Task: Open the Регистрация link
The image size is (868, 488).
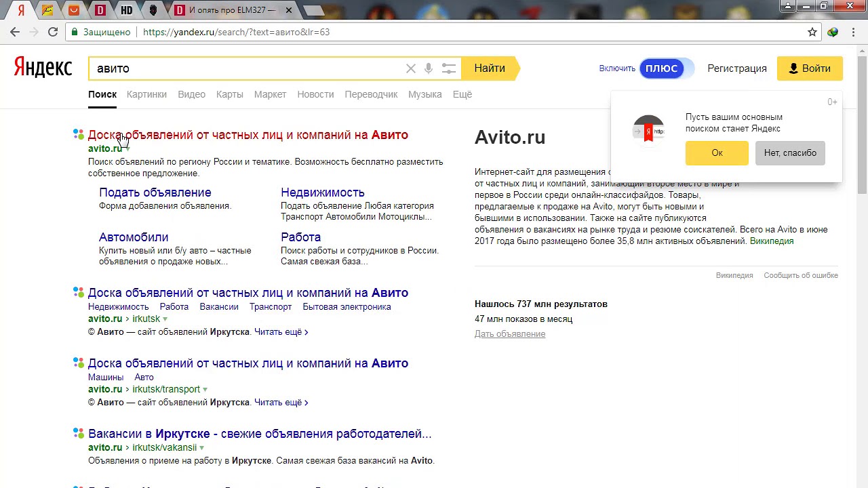Action: point(737,68)
